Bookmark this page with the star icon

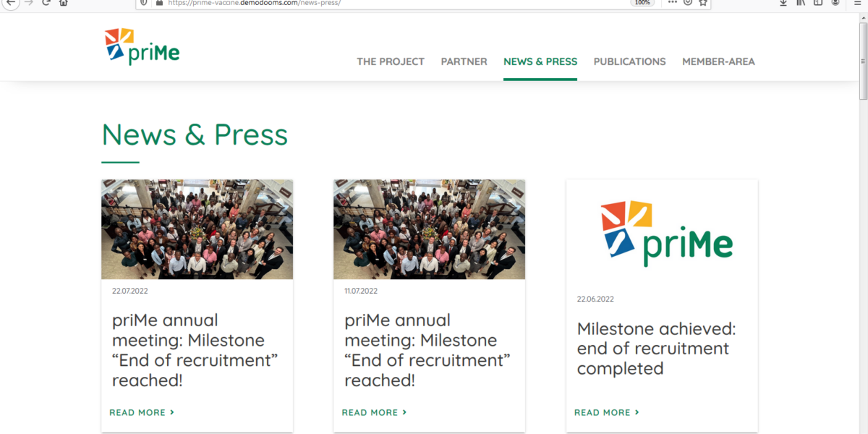pyautogui.click(x=702, y=3)
